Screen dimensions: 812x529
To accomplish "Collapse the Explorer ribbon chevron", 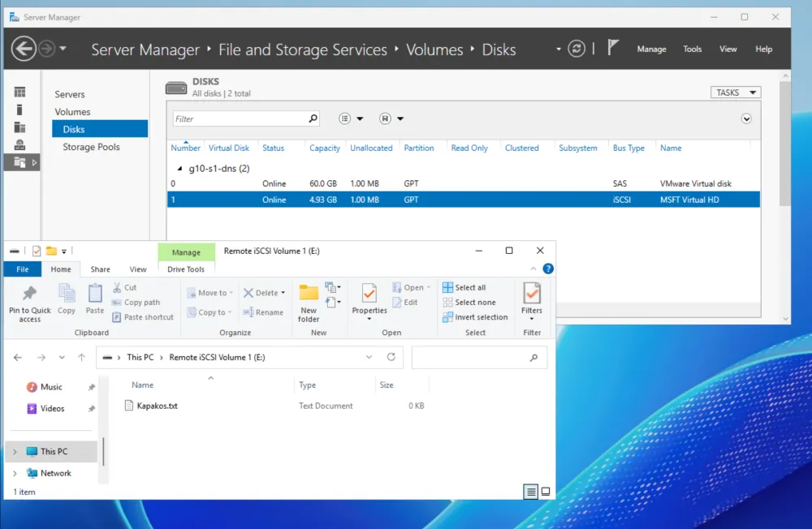I will coord(533,269).
